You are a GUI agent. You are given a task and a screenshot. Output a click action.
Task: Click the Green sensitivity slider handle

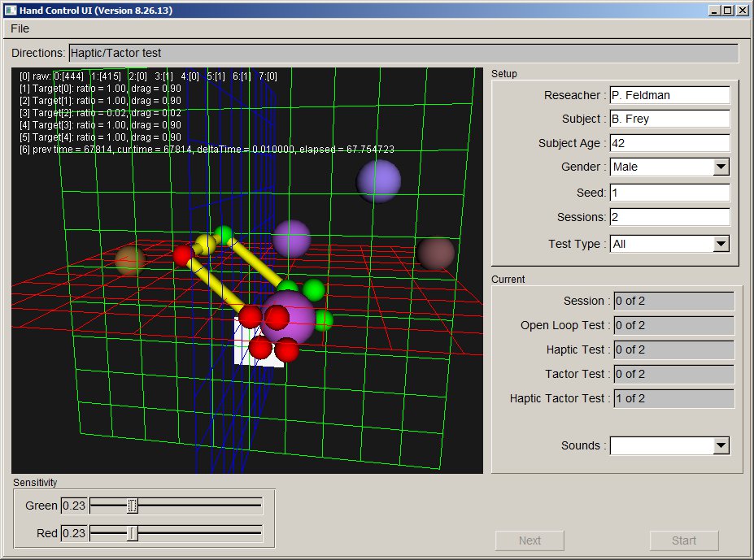[x=133, y=506]
